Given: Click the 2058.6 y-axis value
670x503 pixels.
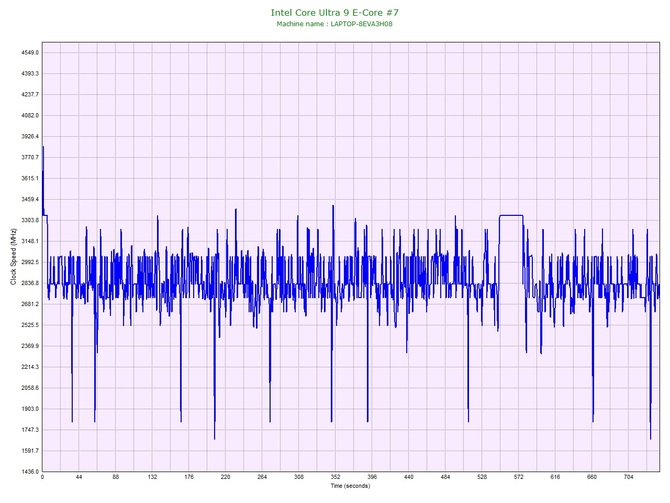Looking at the screenshot, I should coord(30,388).
